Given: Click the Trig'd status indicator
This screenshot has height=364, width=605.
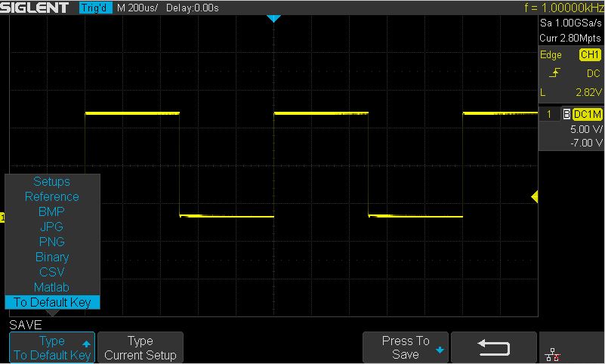Looking at the screenshot, I should 96,8.
